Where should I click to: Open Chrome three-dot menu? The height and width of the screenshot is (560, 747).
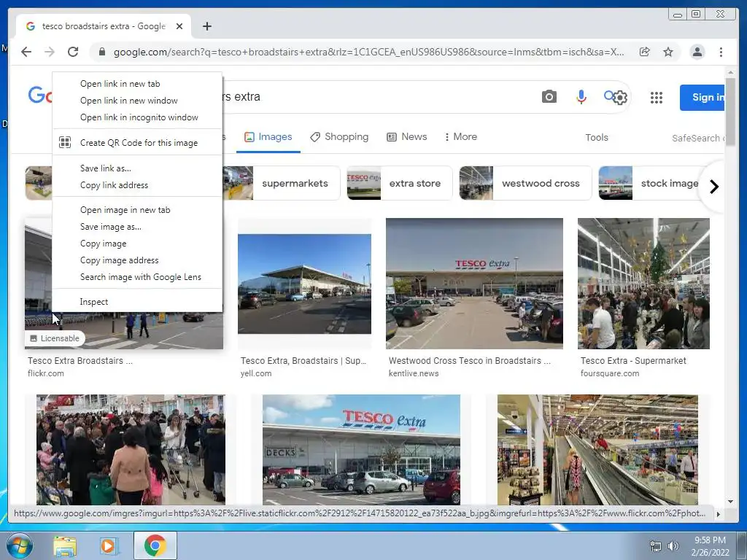click(721, 52)
